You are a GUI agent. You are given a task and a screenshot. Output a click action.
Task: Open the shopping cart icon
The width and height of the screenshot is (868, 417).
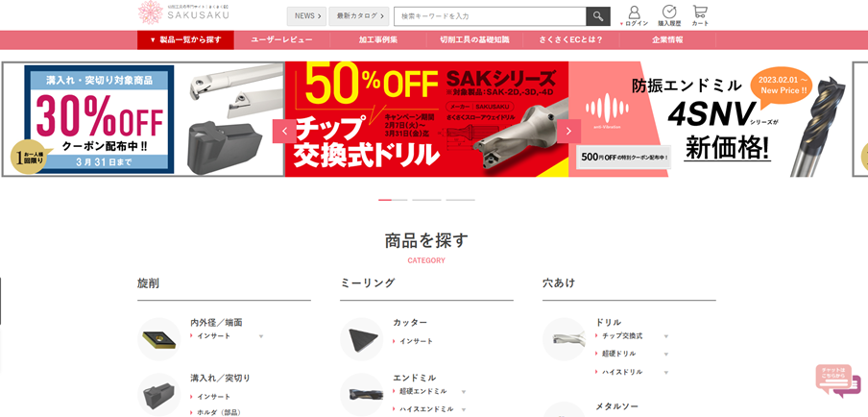(x=700, y=12)
